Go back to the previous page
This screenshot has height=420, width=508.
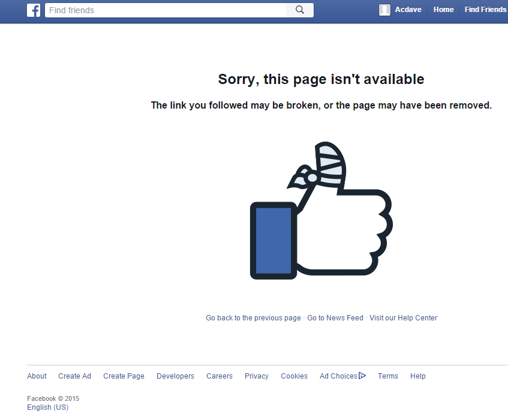point(253,317)
